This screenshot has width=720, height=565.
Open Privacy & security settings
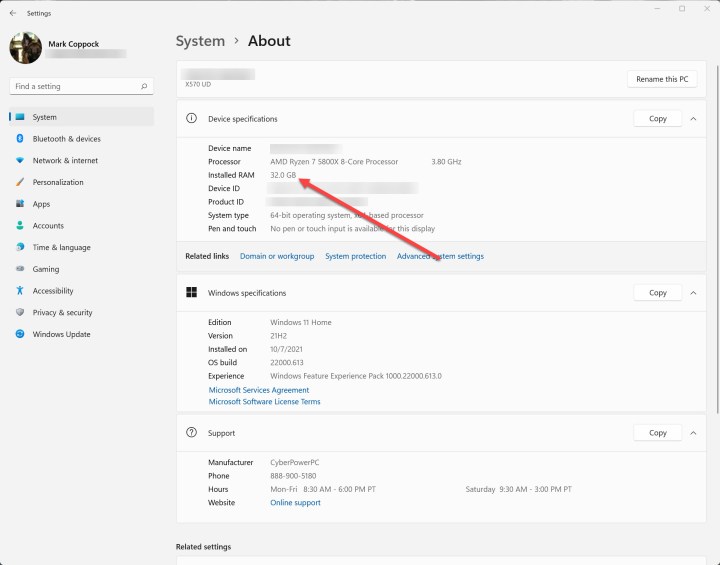point(81,312)
